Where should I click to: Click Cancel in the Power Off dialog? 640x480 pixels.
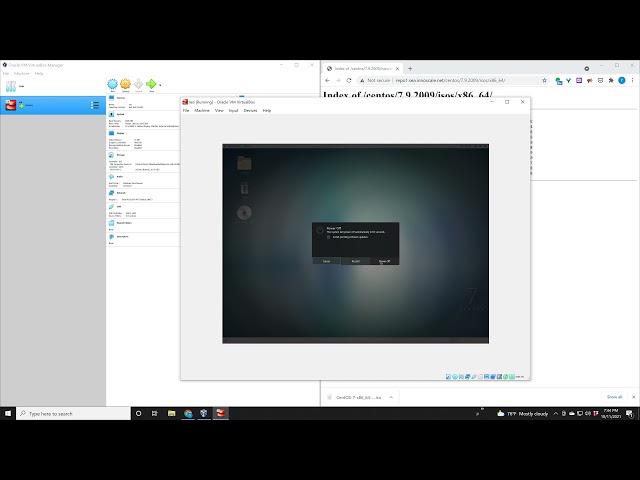pyautogui.click(x=327, y=261)
